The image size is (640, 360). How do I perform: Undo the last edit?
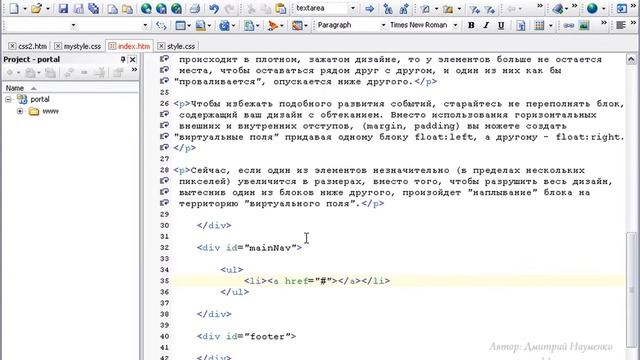click(214, 8)
